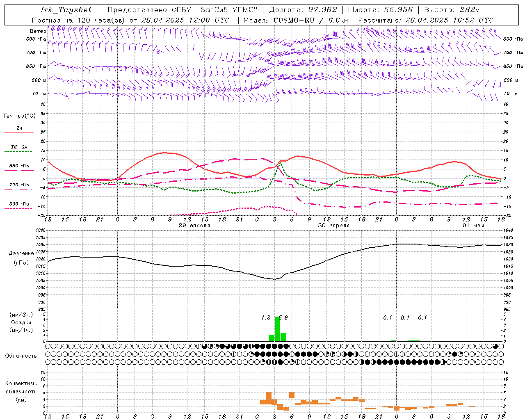Click "700 гПа" in the temperature legend
The height and width of the screenshot is (420, 525).
tap(19, 185)
